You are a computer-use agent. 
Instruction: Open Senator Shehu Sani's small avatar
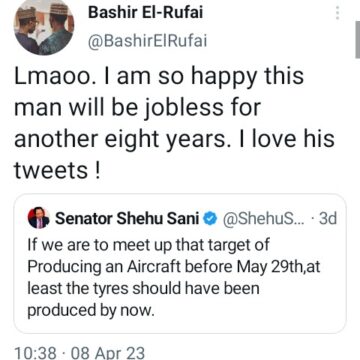[x=39, y=218]
